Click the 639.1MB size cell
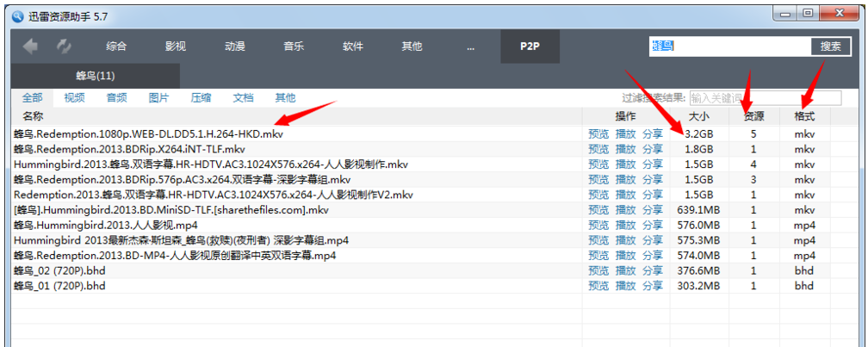This screenshot has width=868, height=347. click(x=698, y=210)
